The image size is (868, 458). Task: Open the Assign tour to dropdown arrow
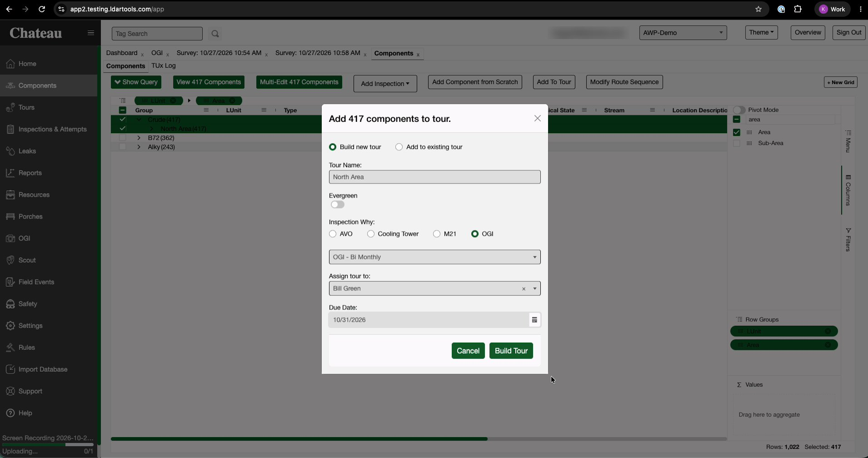pos(535,289)
